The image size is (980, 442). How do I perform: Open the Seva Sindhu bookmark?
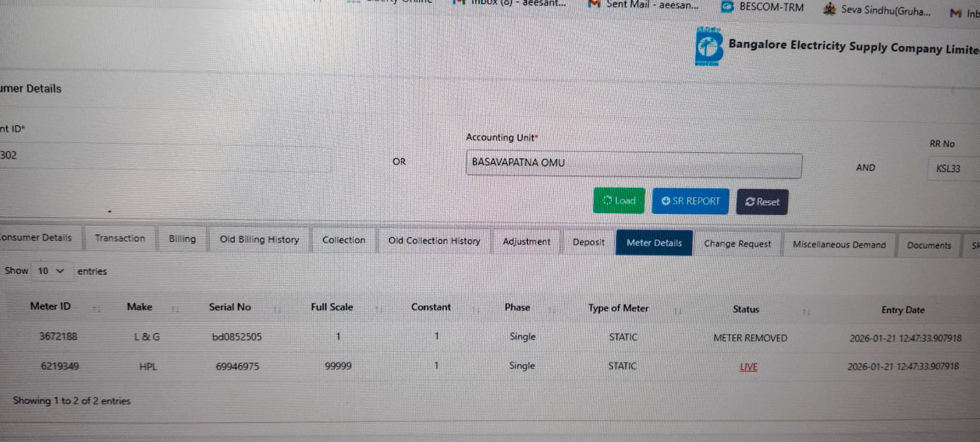tap(877, 10)
